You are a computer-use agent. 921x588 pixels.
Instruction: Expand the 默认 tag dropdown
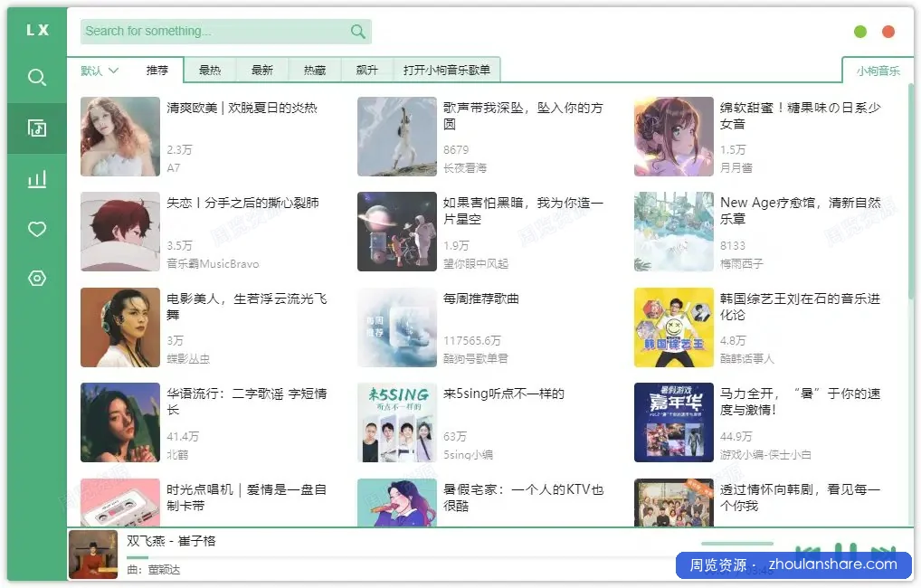tap(100, 71)
